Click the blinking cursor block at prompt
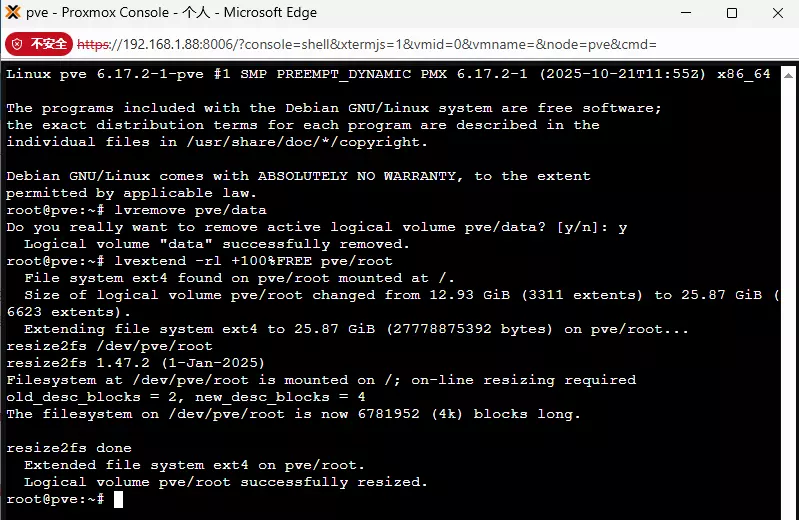The width and height of the screenshot is (799, 520). [118, 500]
